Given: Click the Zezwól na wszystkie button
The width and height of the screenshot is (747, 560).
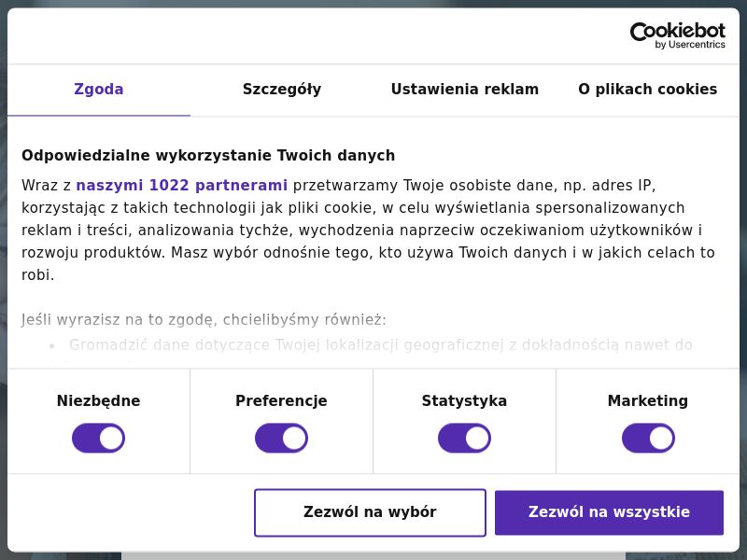Looking at the screenshot, I should coord(609,511).
